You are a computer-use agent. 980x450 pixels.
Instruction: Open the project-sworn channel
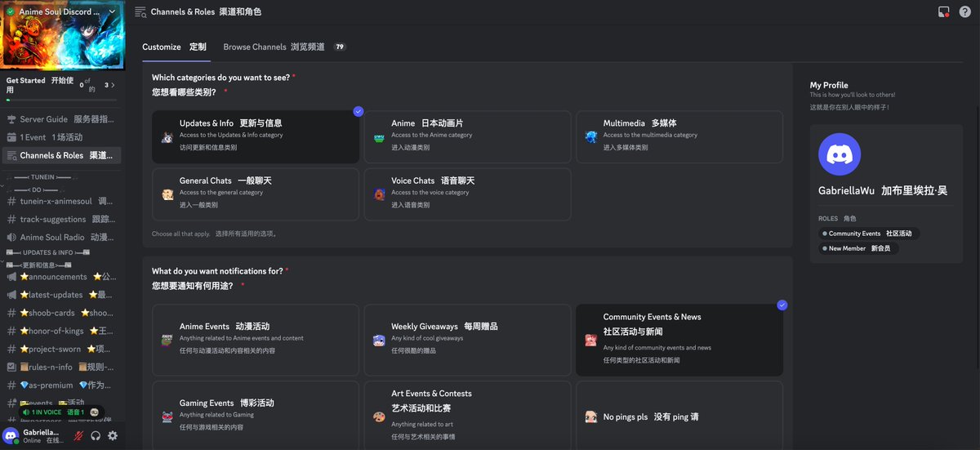[60, 349]
